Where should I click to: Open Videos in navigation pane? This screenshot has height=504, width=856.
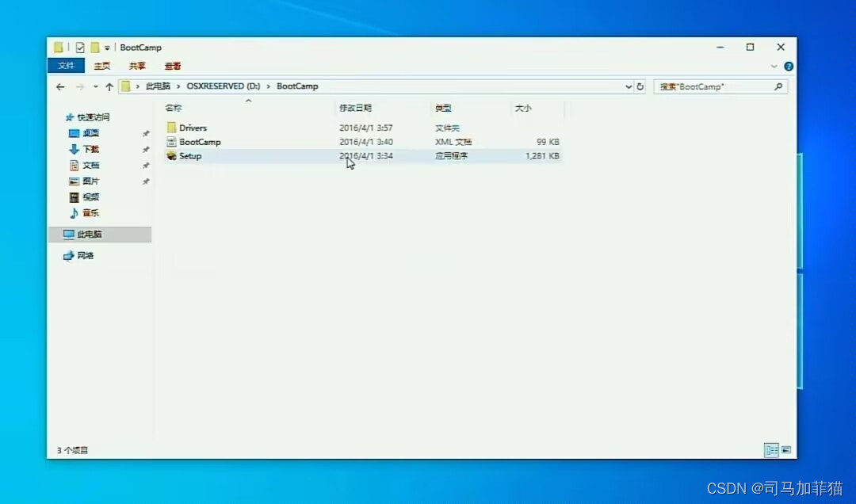(x=90, y=197)
